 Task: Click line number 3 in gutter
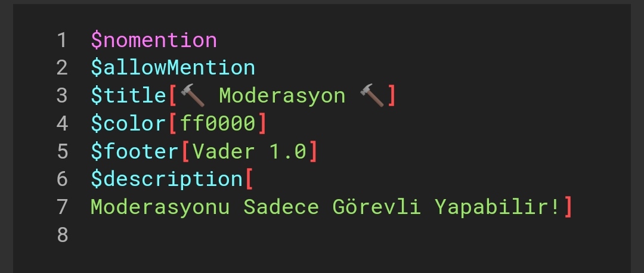pyautogui.click(x=62, y=95)
